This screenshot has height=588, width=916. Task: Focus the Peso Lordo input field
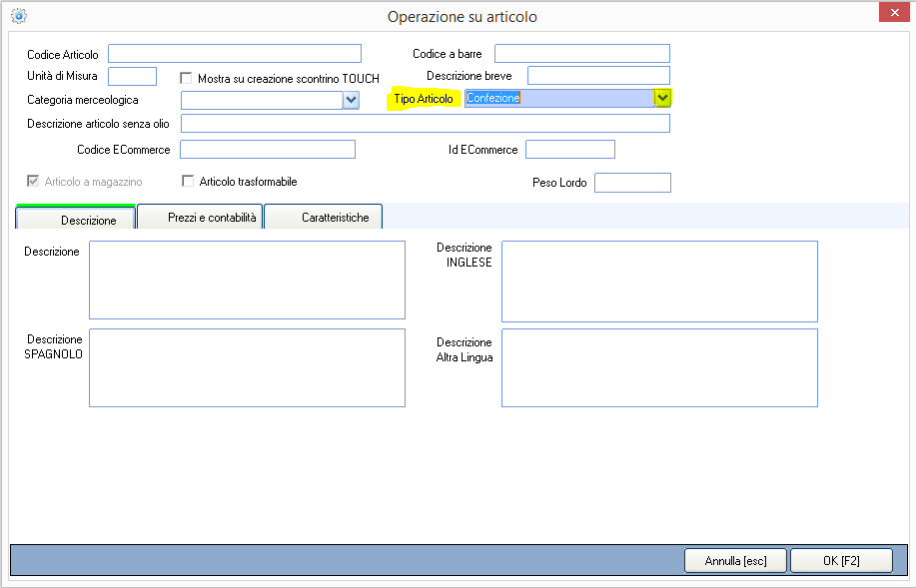click(632, 183)
